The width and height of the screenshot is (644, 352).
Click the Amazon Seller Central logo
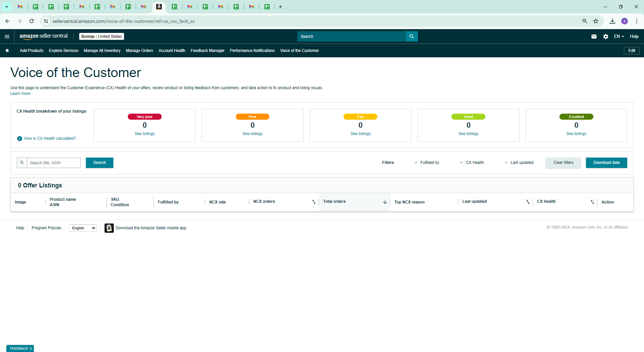(44, 36)
